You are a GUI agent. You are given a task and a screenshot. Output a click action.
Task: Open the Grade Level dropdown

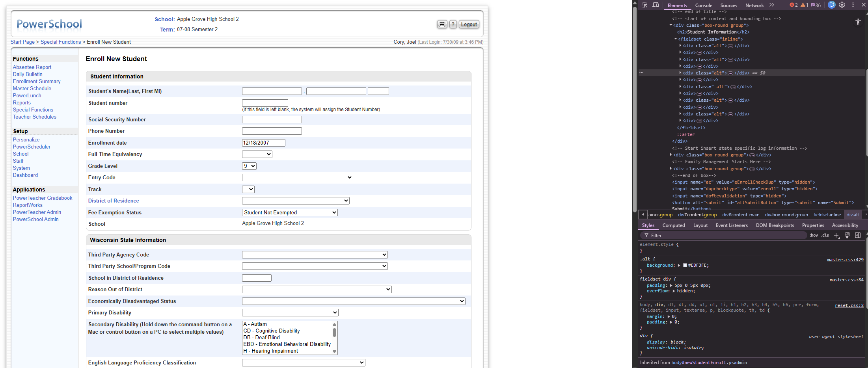249,166
